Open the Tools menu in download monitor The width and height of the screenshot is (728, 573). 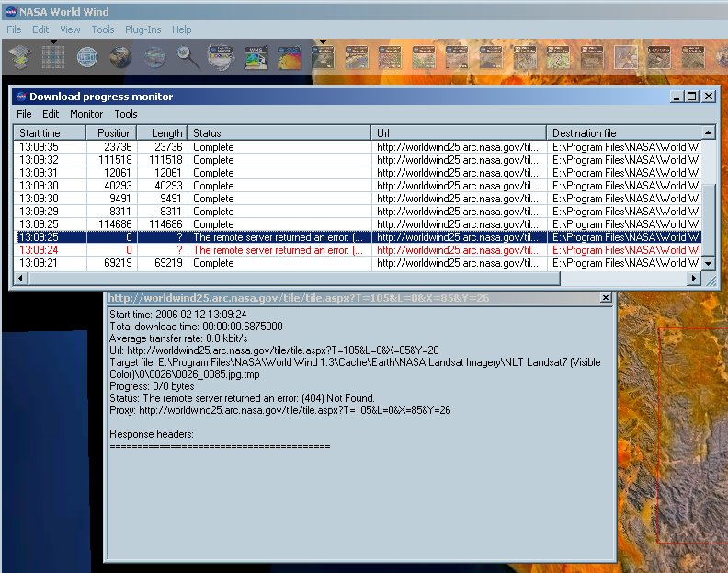pos(126,114)
